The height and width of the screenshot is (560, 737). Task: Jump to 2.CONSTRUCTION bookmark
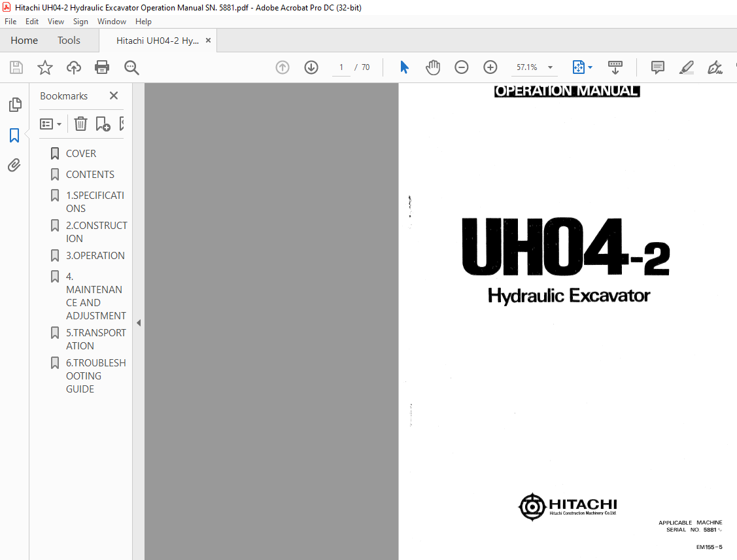[x=96, y=232]
